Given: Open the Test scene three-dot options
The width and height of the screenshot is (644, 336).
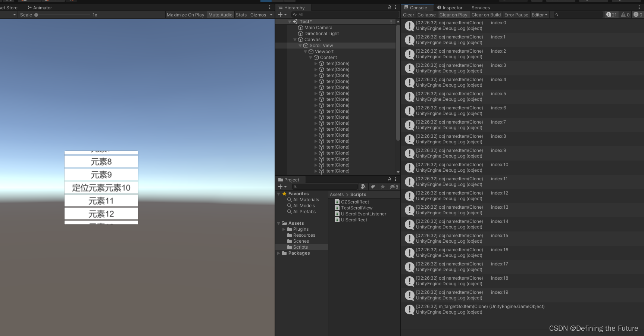Looking at the screenshot, I should click(391, 22).
